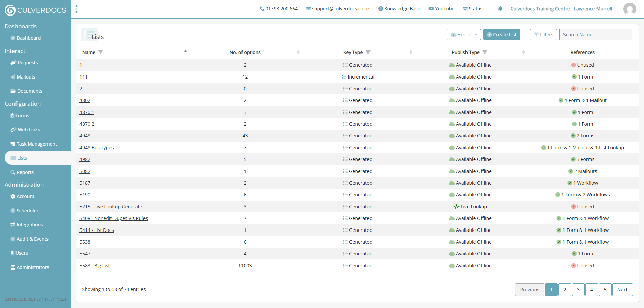Open Task Management in the sidebar
Viewport: 644px width, 308px height.
coord(36,144)
